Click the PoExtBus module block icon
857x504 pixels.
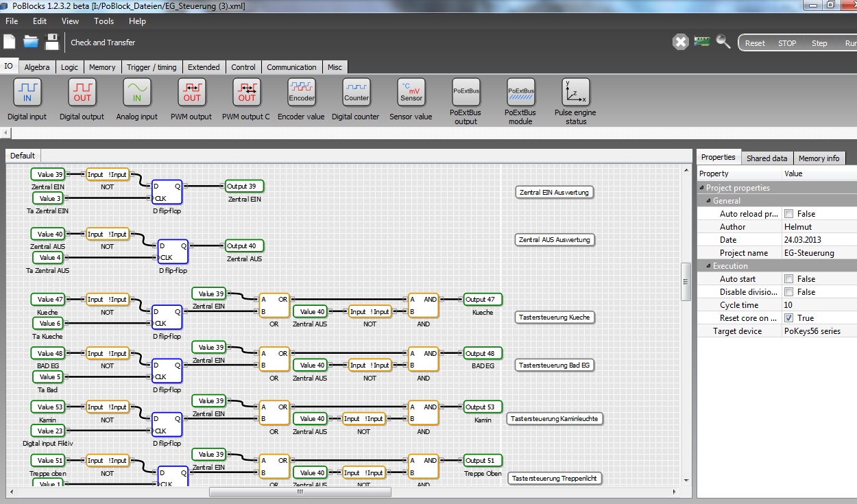520,93
